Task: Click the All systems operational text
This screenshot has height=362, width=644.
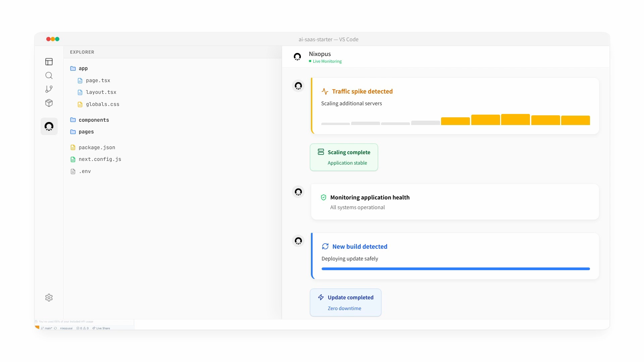Action: pos(358,207)
